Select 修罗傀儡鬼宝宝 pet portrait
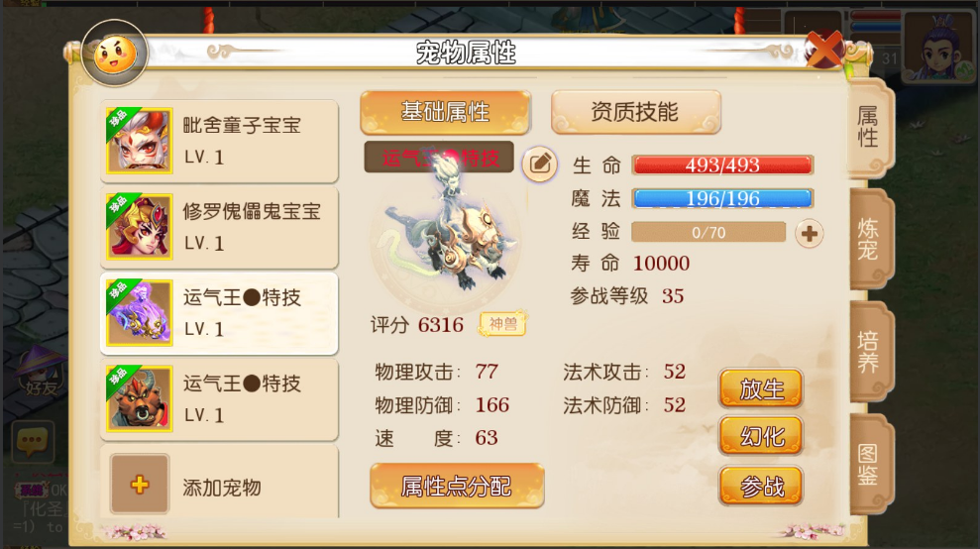The image size is (980, 549). point(139,226)
